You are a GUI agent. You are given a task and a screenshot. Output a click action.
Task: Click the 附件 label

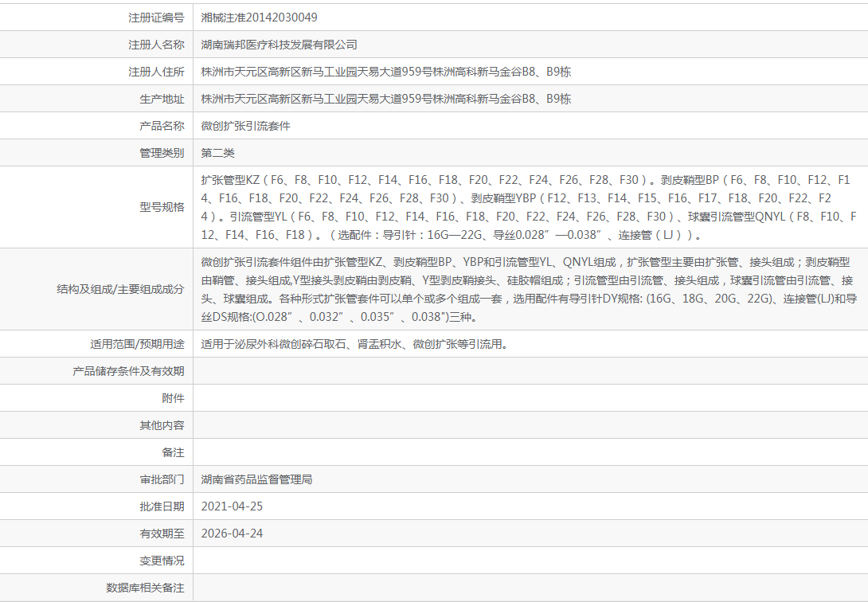tap(173, 398)
